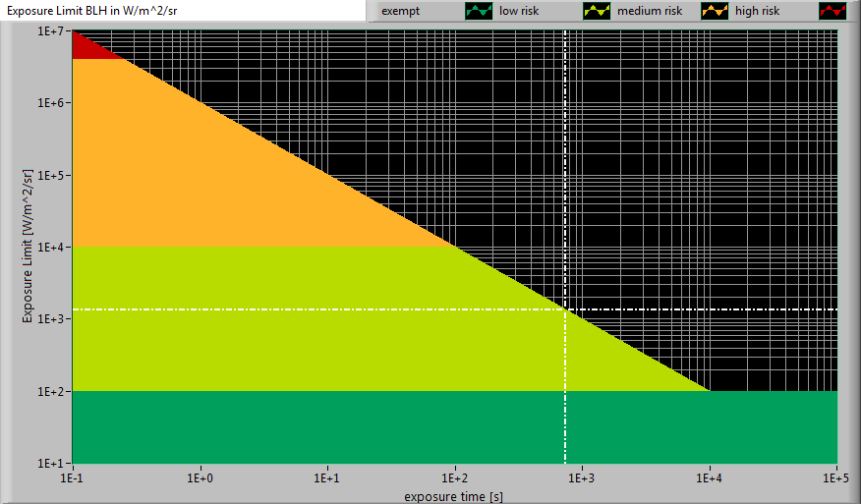Select the 'medium risk' legend label

[x=649, y=12]
